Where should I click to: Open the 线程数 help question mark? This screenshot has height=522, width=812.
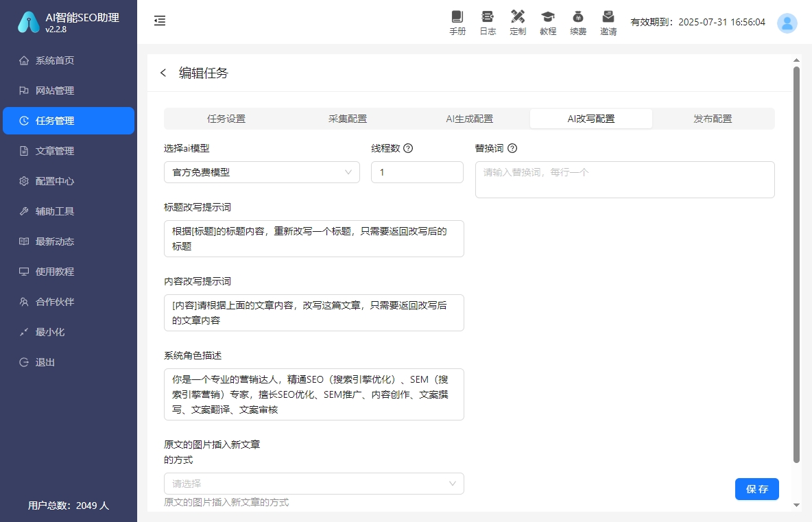tap(408, 147)
